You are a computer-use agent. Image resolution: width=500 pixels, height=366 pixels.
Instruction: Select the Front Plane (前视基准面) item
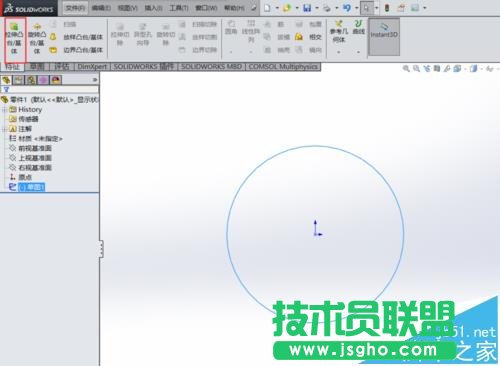pos(30,148)
